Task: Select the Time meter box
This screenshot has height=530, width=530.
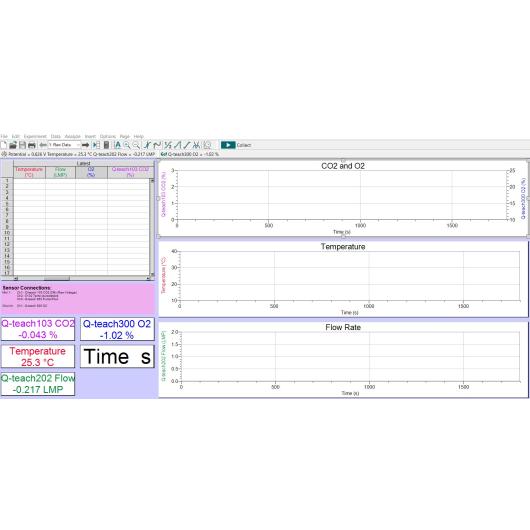Action: pyautogui.click(x=117, y=356)
